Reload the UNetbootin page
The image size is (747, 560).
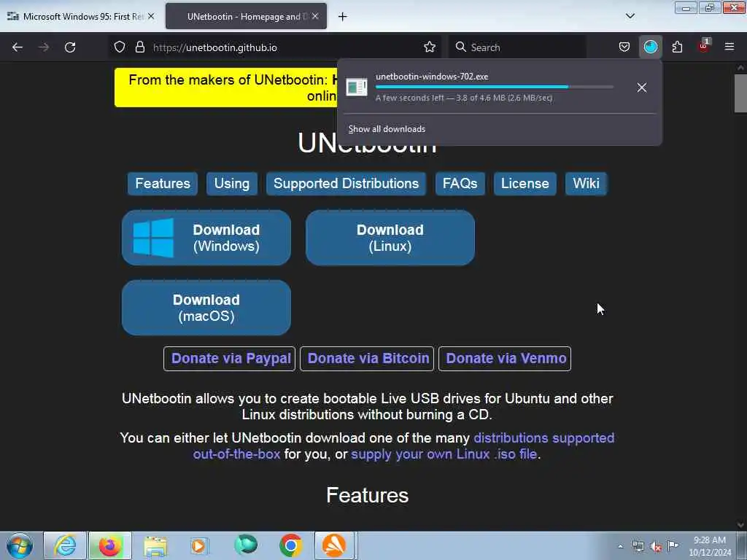click(70, 47)
